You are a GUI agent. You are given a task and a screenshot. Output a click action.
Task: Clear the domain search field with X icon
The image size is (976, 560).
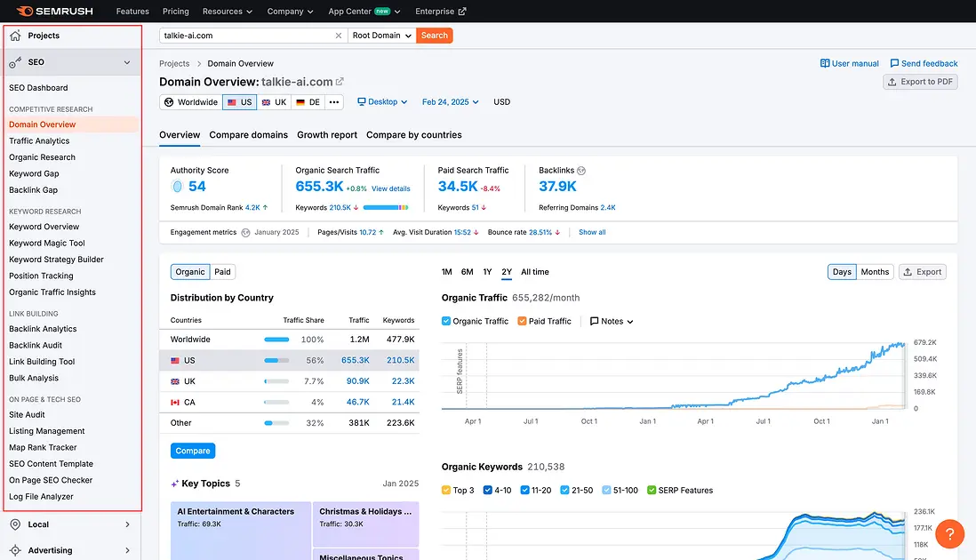[x=338, y=36]
